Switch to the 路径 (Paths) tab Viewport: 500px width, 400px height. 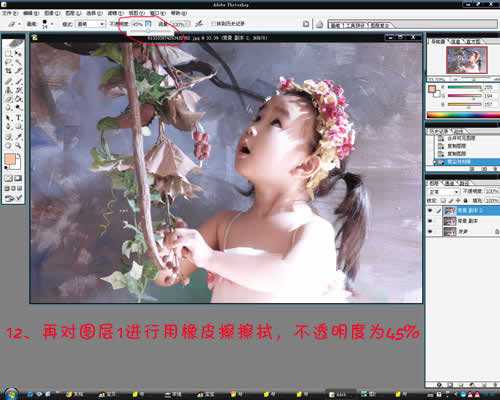click(x=464, y=183)
